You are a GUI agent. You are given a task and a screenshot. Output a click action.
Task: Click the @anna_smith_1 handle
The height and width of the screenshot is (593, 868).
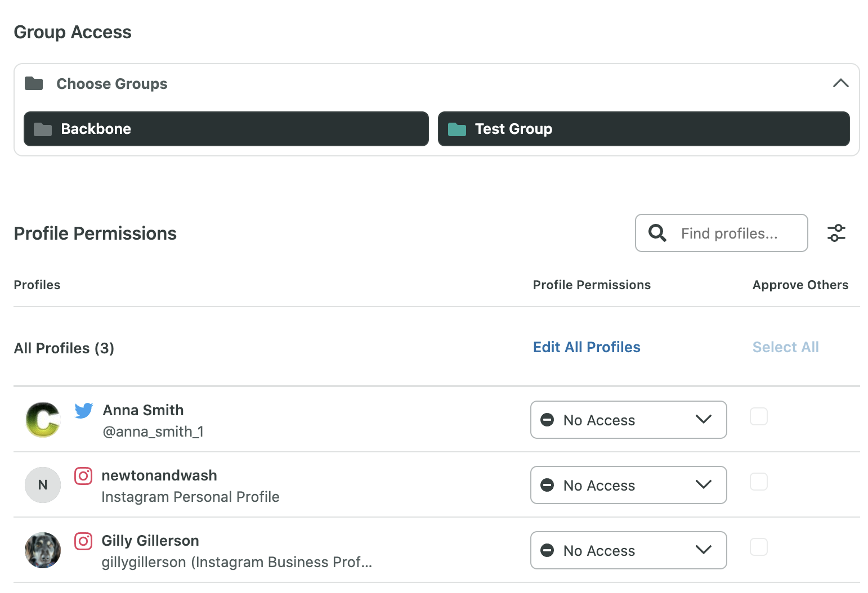tap(153, 432)
